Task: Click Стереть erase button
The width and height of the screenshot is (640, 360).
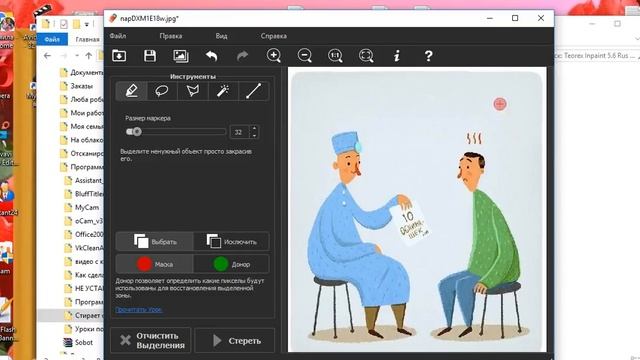Action: click(235, 340)
